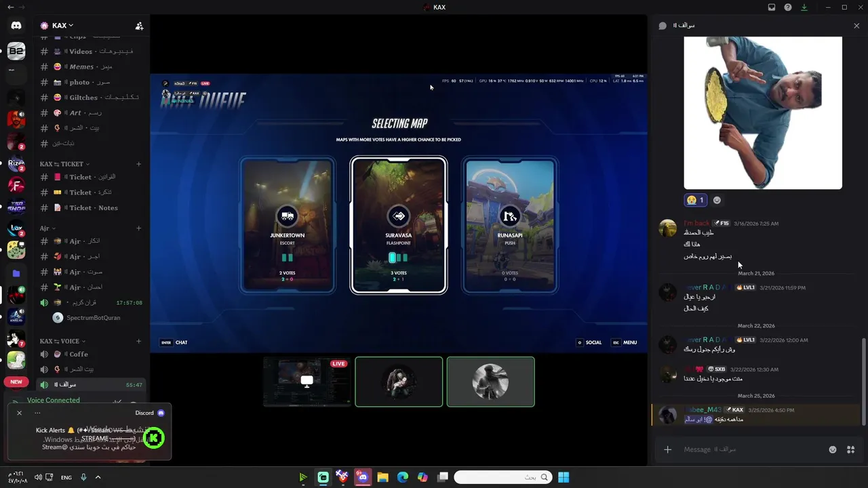Select the right participant video tile
The height and width of the screenshot is (488, 868).
tap(490, 382)
